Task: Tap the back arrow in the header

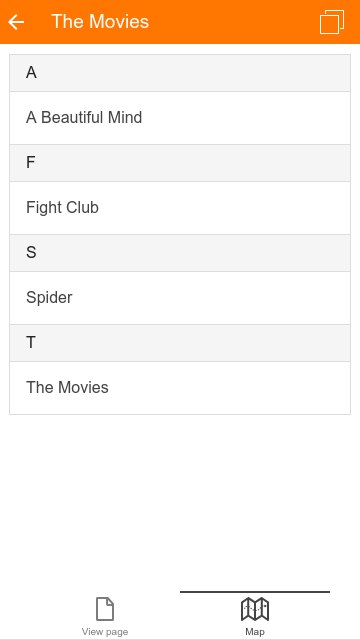Action: click(16, 22)
